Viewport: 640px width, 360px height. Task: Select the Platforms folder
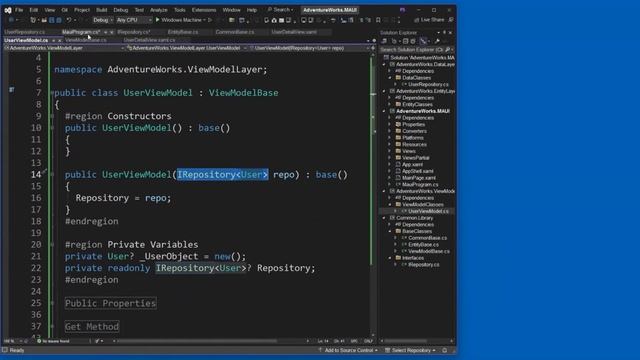coord(413,138)
